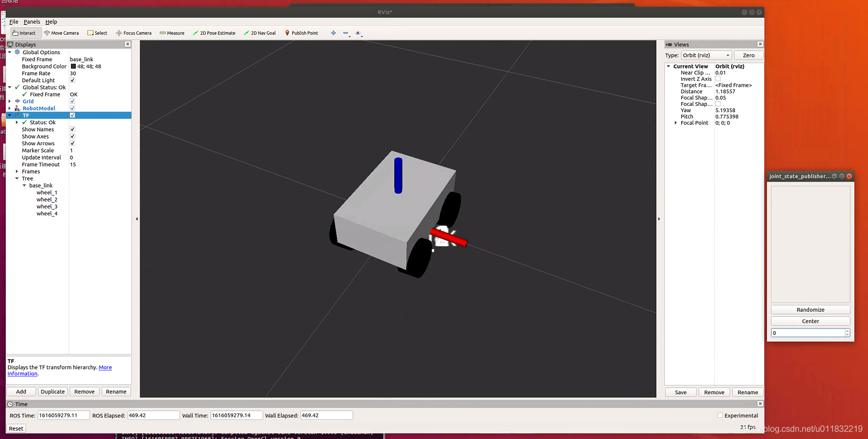
Task: Click the Grid display icon
Action: click(x=17, y=101)
